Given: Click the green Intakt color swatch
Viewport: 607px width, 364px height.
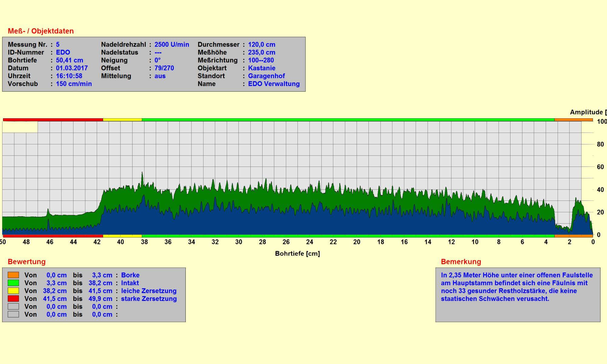Looking at the screenshot, I should (x=13, y=283).
